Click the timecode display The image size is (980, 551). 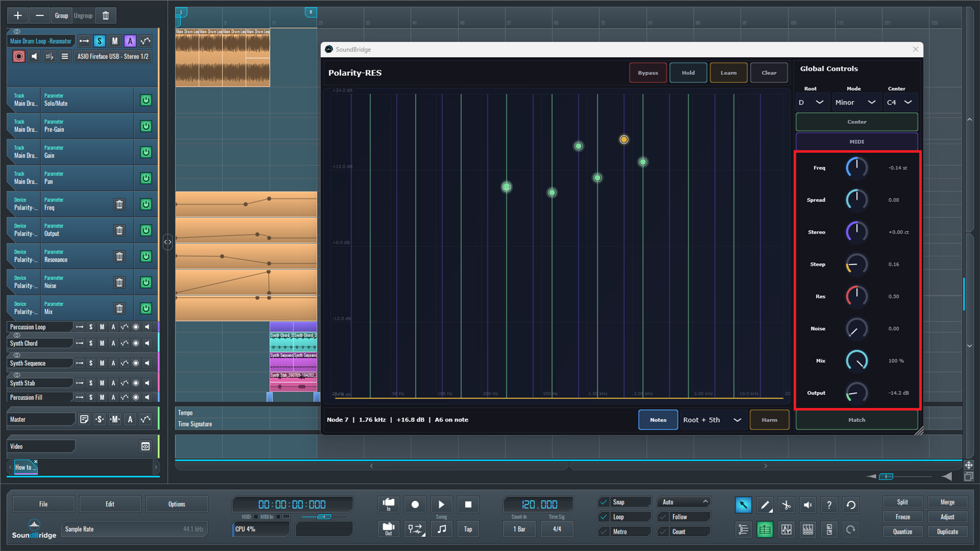tap(292, 505)
